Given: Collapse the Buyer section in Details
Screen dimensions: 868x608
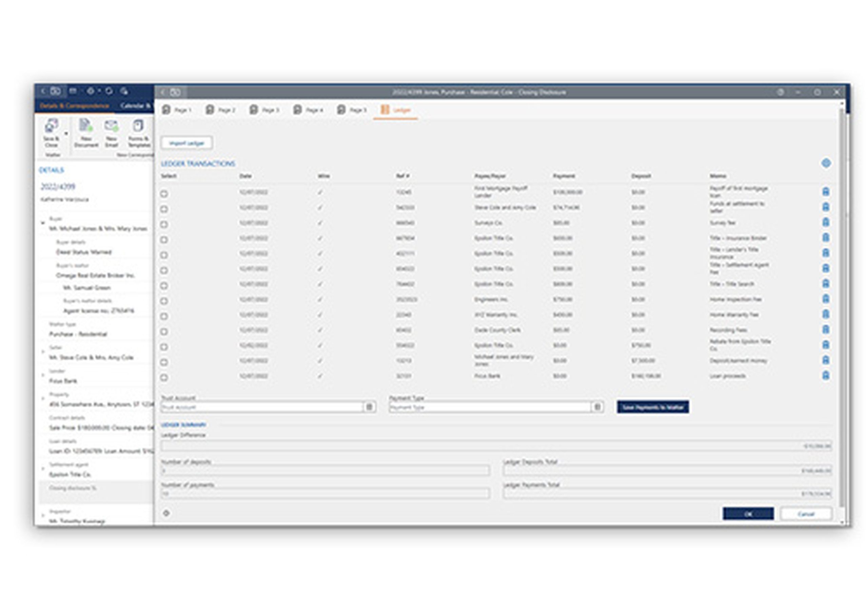Looking at the screenshot, I should click(x=43, y=223).
